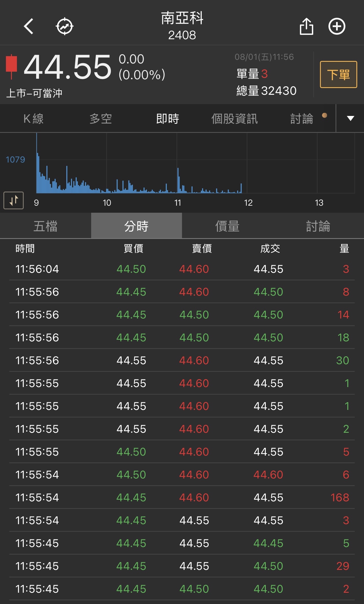This screenshot has height=604, width=364.
Task: Tap the green 44.45 deal price
Action: pos(268,543)
